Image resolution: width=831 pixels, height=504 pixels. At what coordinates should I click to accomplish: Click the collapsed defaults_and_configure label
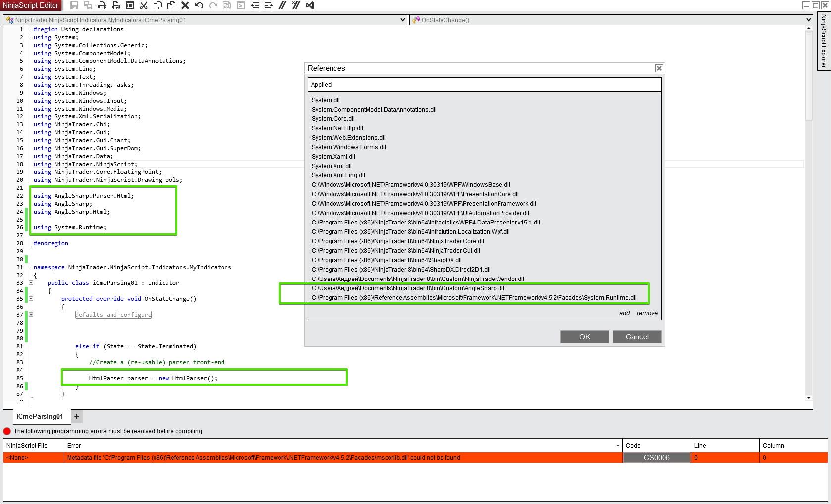click(x=113, y=315)
